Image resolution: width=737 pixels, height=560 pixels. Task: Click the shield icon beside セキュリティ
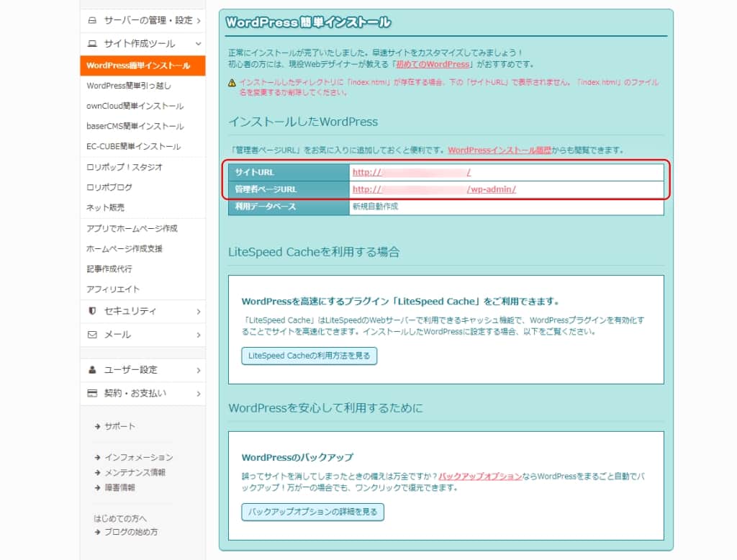tap(92, 311)
